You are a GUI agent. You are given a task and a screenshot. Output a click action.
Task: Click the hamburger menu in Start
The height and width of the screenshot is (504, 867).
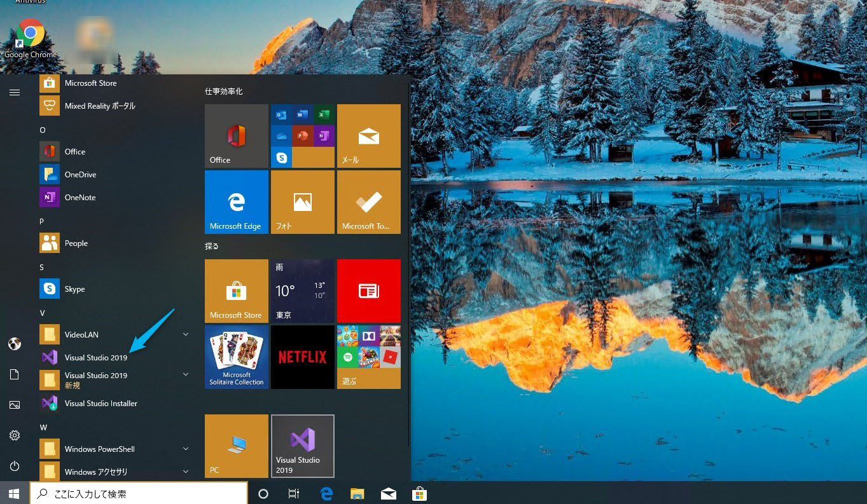click(x=15, y=92)
